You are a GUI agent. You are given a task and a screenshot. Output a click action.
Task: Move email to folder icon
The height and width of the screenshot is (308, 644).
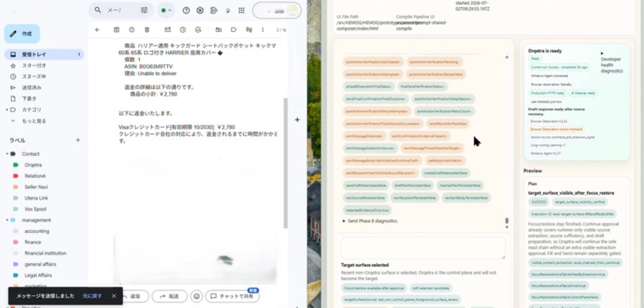pos(218,30)
